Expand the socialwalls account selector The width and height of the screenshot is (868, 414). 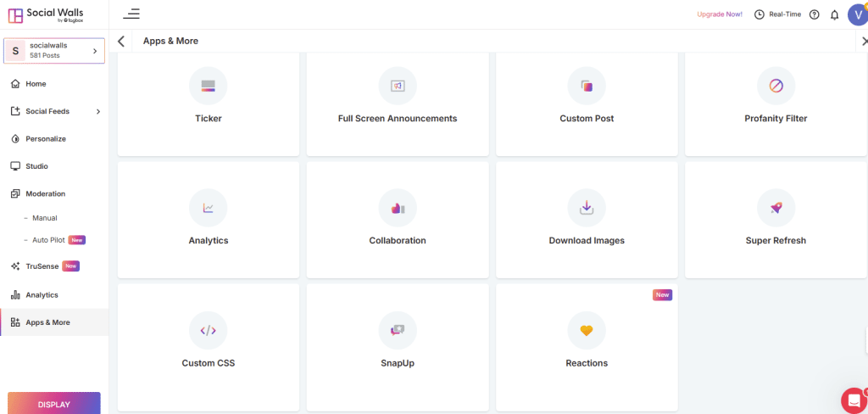tap(54, 51)
